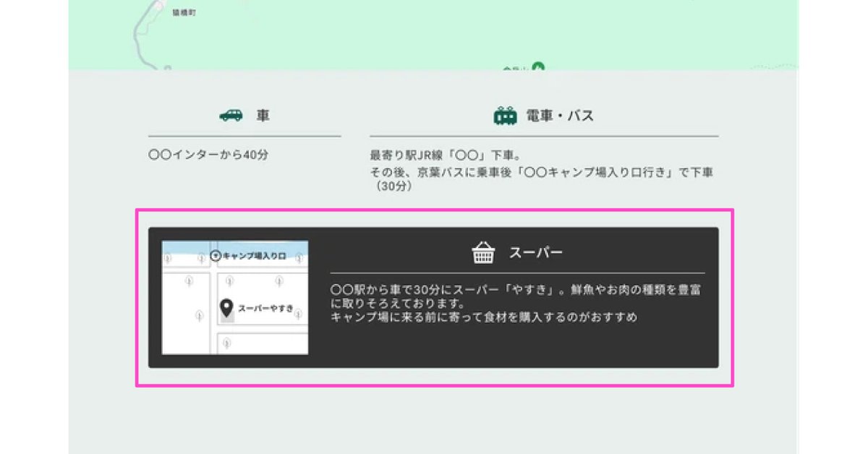Click the circle marker at キャンプ場入り口
This screenshot has height=454, width=868.
tap(215, 256)
